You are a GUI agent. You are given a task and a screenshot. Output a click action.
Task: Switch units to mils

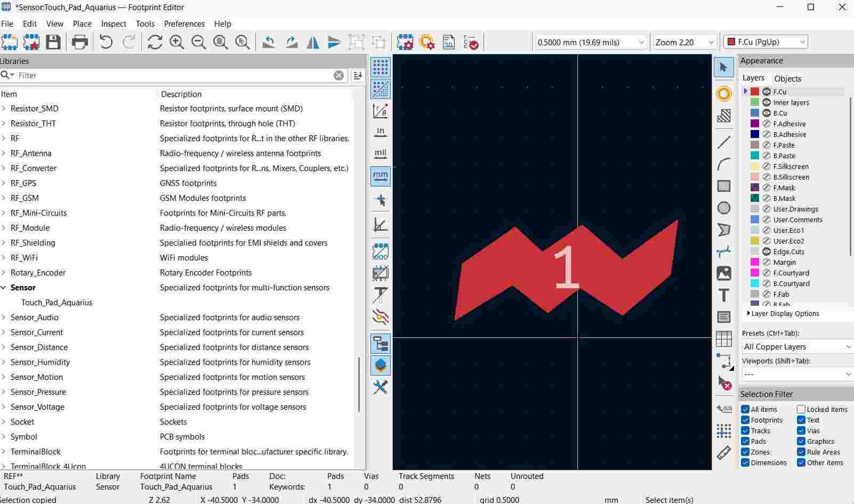coord(380,153)
